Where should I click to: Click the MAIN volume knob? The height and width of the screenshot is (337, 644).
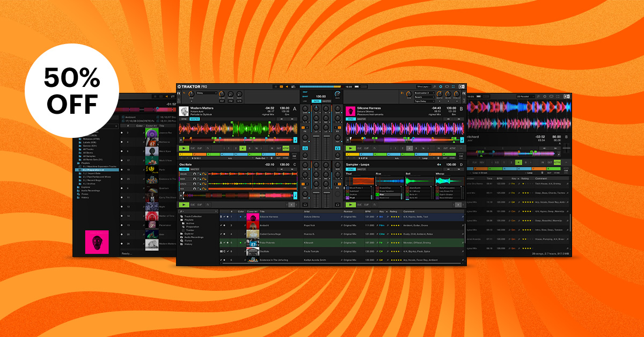coord(338,93)
